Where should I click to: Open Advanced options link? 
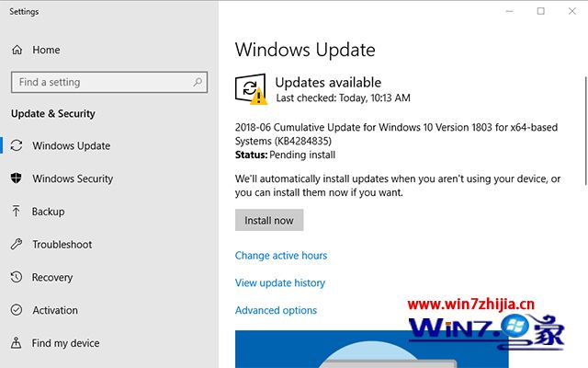point(276,310)
